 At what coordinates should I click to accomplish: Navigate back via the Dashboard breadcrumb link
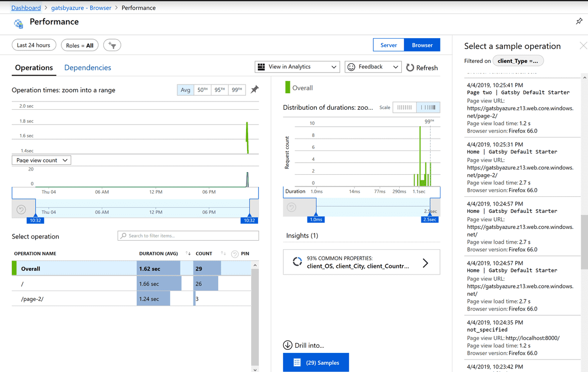click(26, 7)
